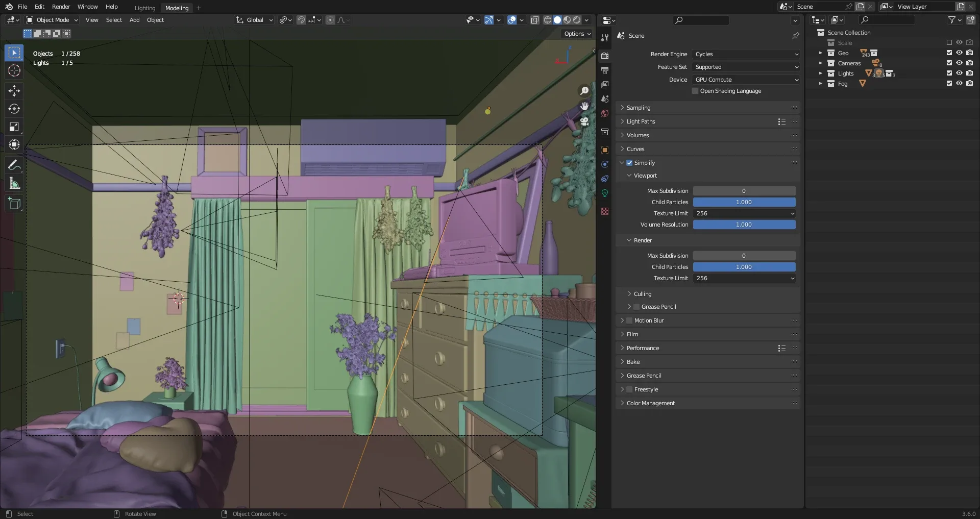This screenshot has height=519, width=980.
Task: Enable the Motion Blur checkbox
Action: coord(629,320)
